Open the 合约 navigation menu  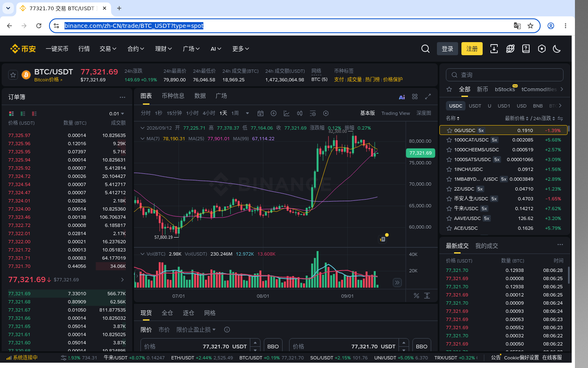click(x=136, y=49)
